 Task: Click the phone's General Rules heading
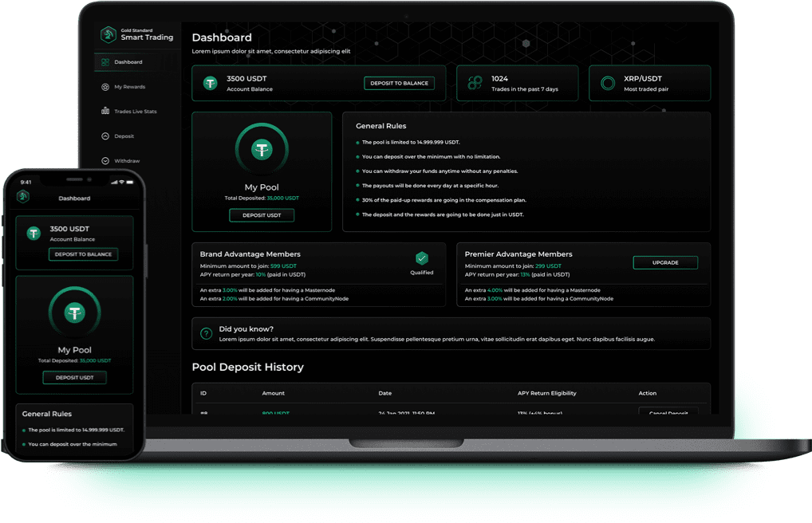47,414
